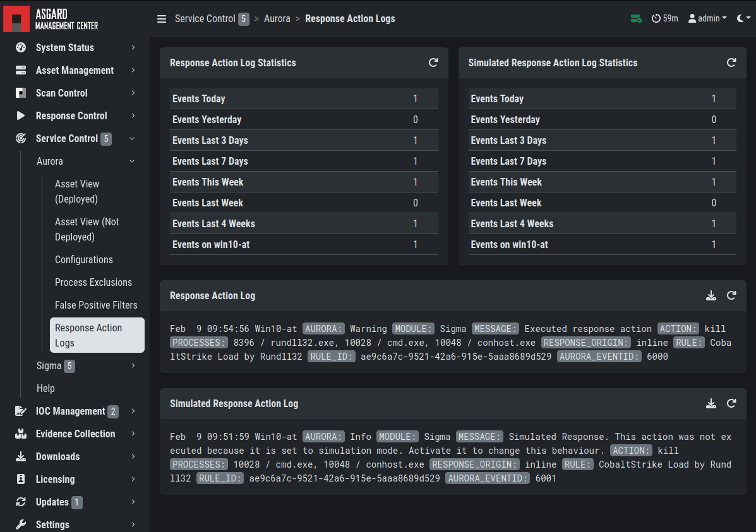The image size is (756, 532).
Task: Click the Updates sync icon
Action: click(x=21, y=502)
